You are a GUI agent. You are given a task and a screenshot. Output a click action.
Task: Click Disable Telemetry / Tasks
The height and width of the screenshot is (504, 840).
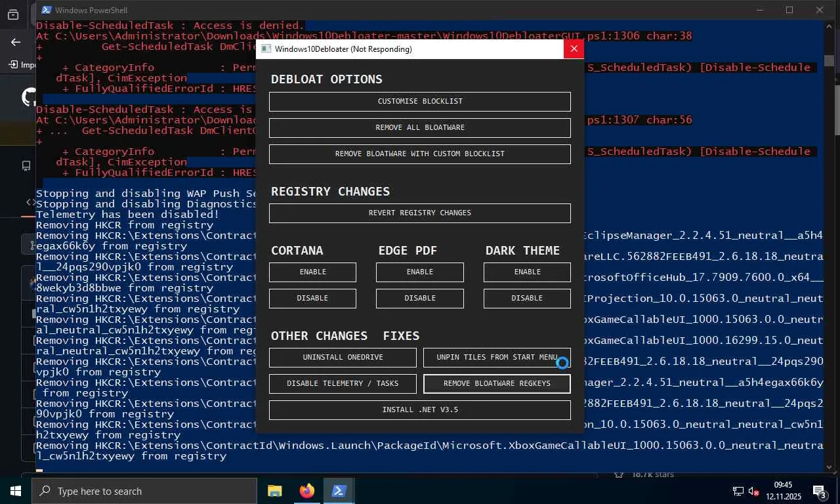(343, 384)
